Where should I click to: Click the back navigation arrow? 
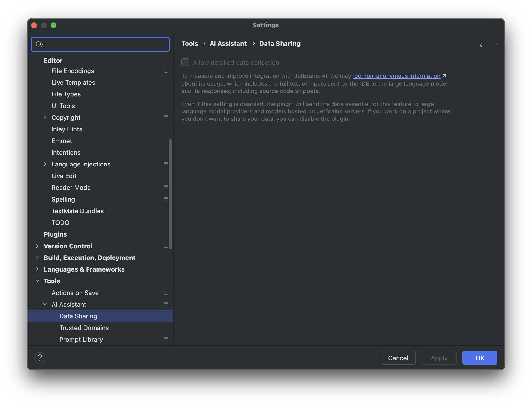pos(482,45)
